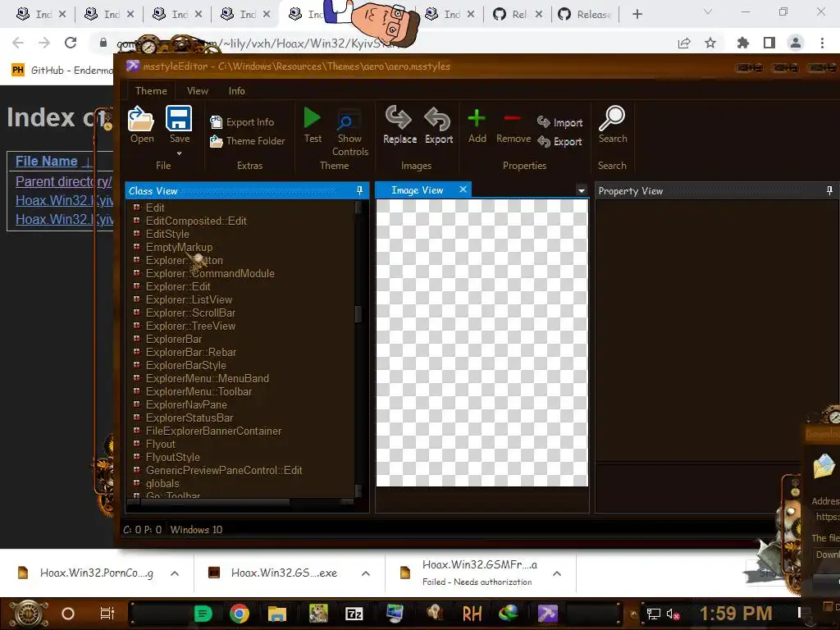
Task: Click the transparent image canvas area
Action: [482, 343]
